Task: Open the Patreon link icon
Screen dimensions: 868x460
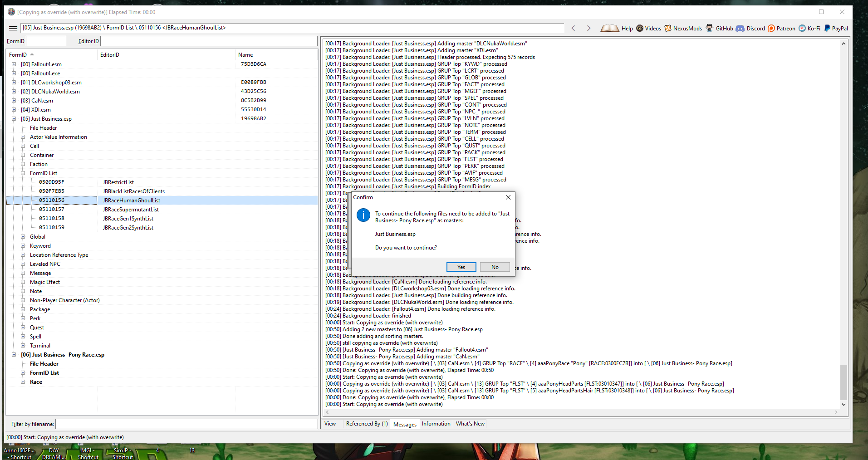Action: pyautogui.click(x=771, y=28)
